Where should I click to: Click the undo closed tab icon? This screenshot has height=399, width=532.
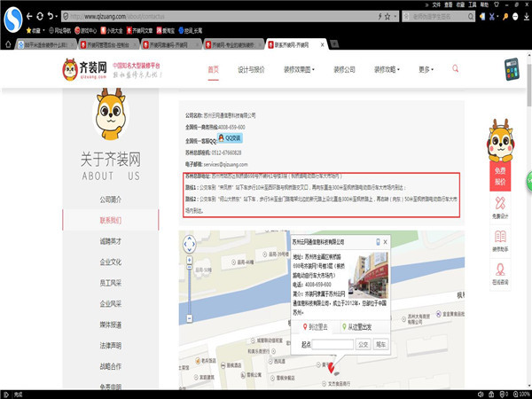pos(51,16)
